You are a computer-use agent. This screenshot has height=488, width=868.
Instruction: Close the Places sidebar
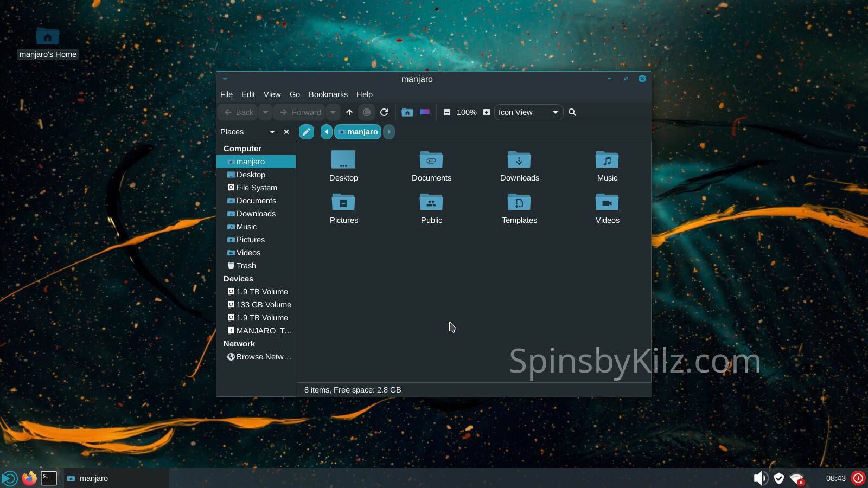(286, 132)
